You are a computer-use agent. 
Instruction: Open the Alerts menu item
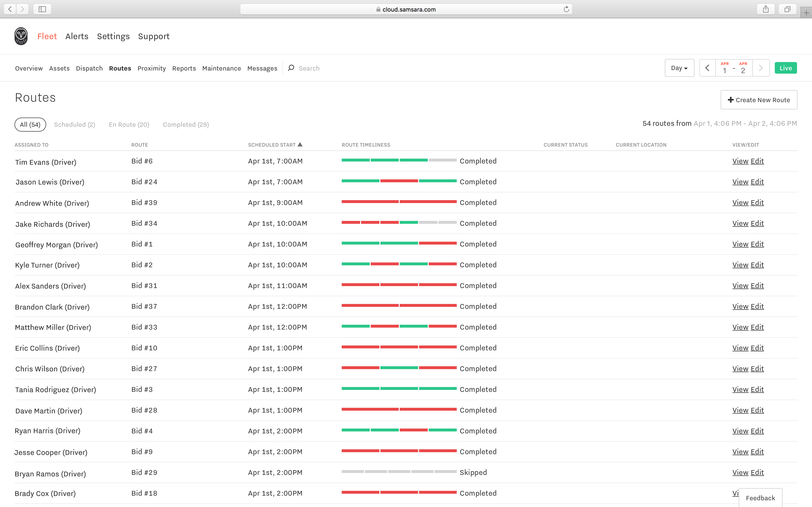[77, 36]
